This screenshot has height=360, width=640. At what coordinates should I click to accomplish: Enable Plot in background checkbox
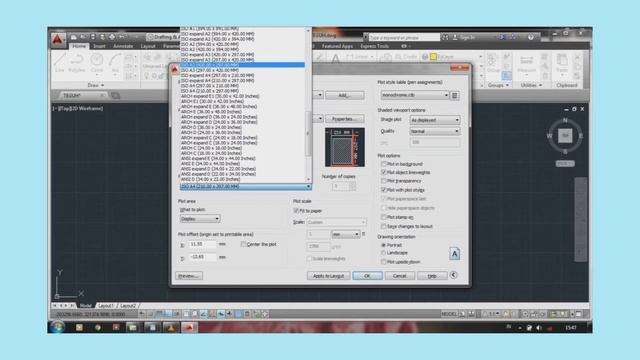(384, 164)
